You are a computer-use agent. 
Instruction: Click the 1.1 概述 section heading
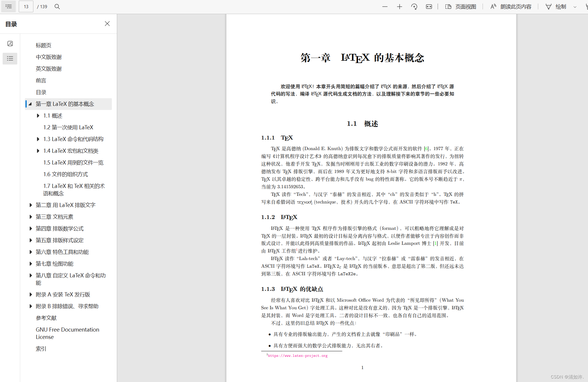[362, 124]
